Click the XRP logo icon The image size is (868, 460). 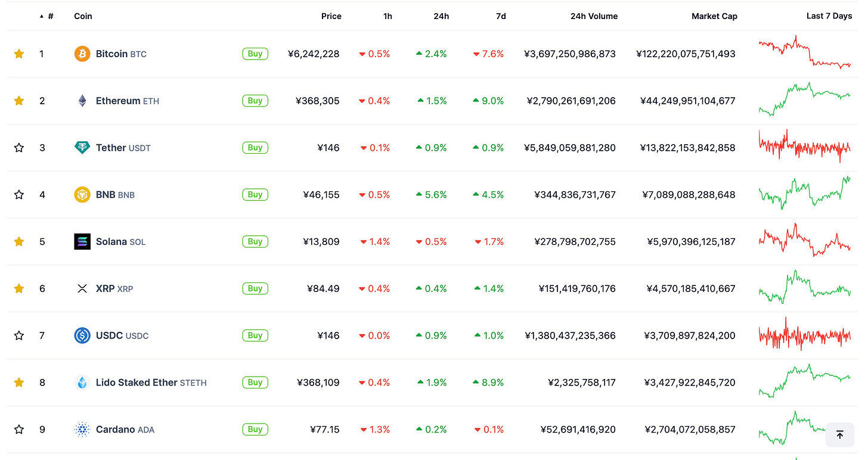pos(82,288)
